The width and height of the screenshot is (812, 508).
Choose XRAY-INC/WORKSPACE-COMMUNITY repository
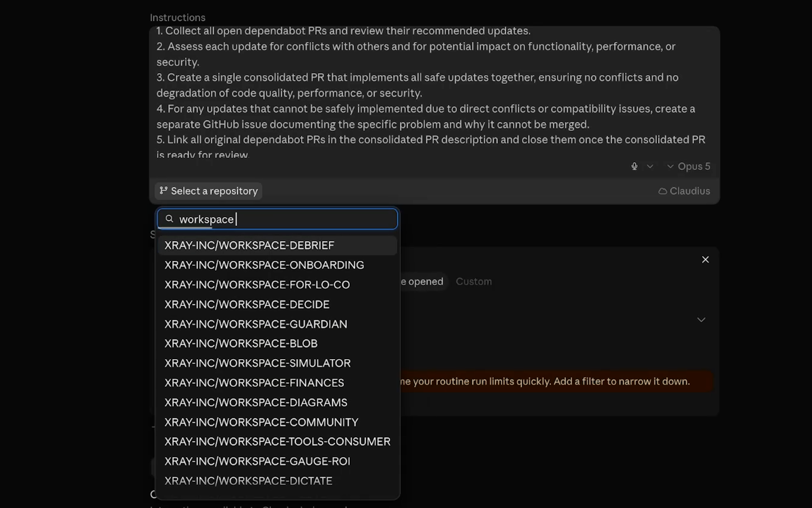(x=277, y=422)
